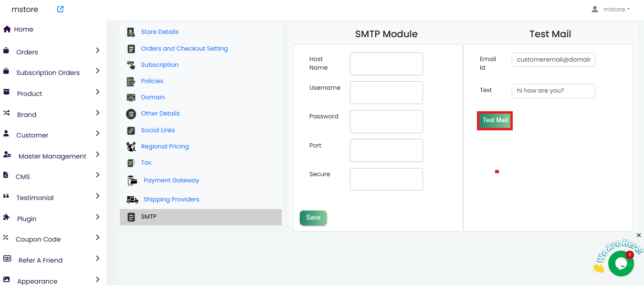Open the live chat bubble icon
Image resolution: width=644 pixels, height=285 pixels.
tap(621, 264)
